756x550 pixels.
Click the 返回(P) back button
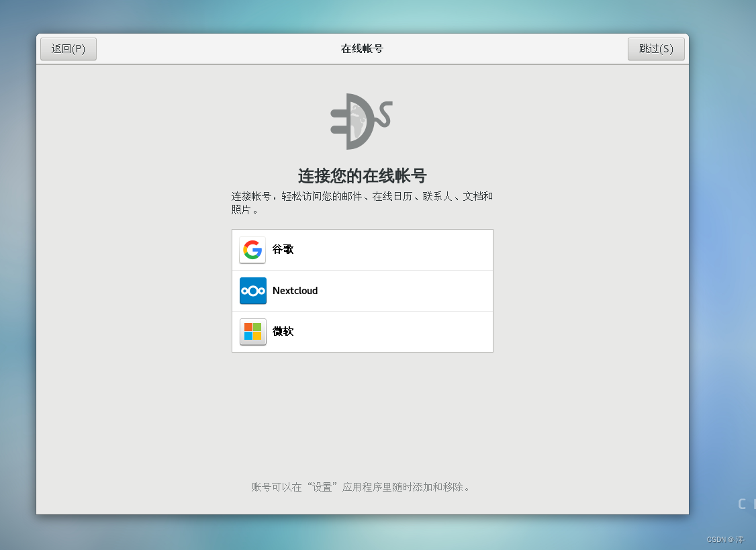click(x=68, y=49)
